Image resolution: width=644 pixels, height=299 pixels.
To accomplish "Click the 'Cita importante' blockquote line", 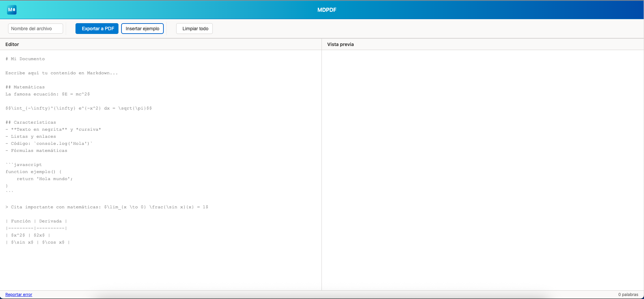I will (107, 207).
